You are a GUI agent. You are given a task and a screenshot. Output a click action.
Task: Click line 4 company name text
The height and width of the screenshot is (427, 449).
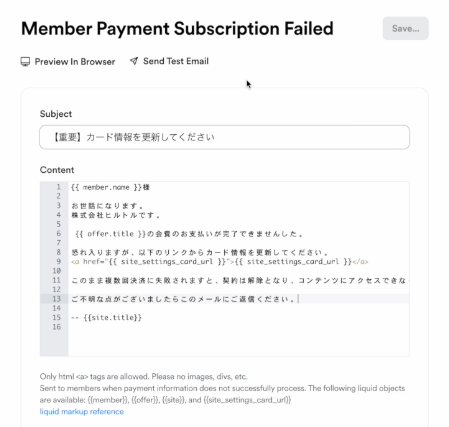point(116,215)
